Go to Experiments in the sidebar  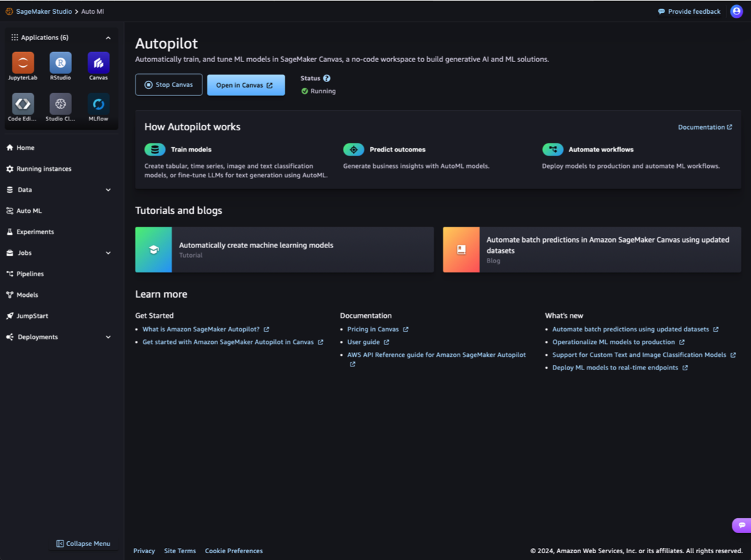[x=35, y=232]
